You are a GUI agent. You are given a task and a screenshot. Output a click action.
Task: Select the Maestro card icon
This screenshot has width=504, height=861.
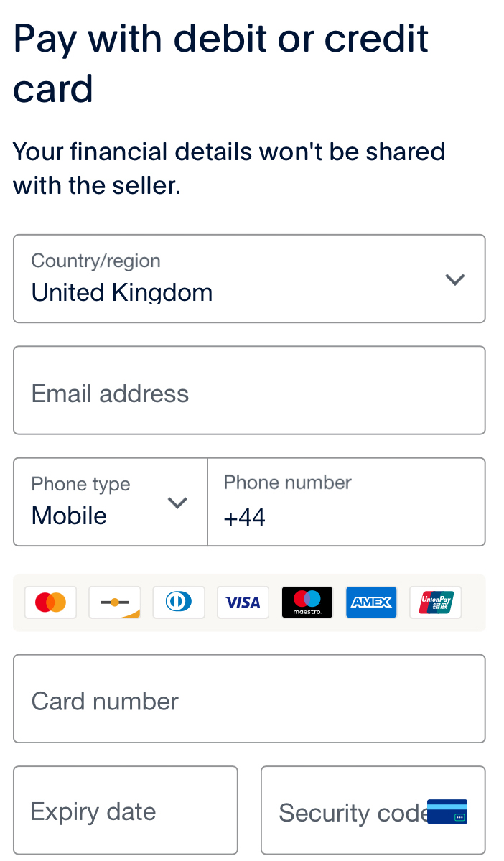307,602
